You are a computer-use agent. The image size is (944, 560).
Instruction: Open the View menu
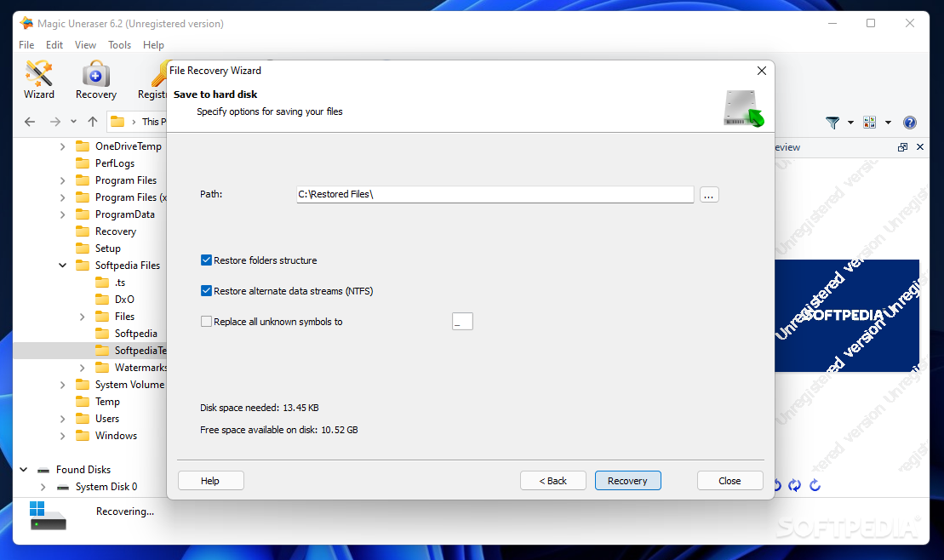click(85, 45)
